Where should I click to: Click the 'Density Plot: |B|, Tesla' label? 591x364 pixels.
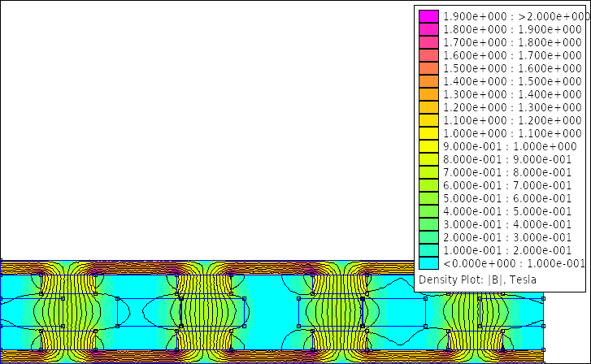pos(477,279)
